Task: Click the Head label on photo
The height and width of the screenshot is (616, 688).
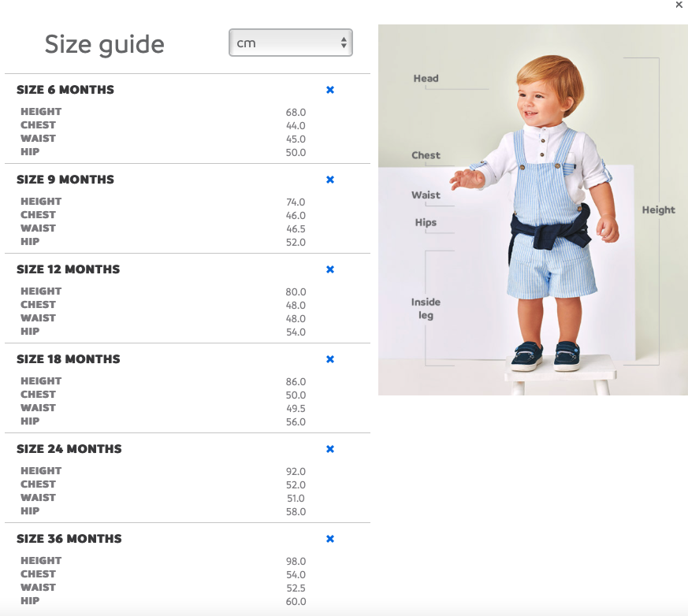Action: (426, 79)
